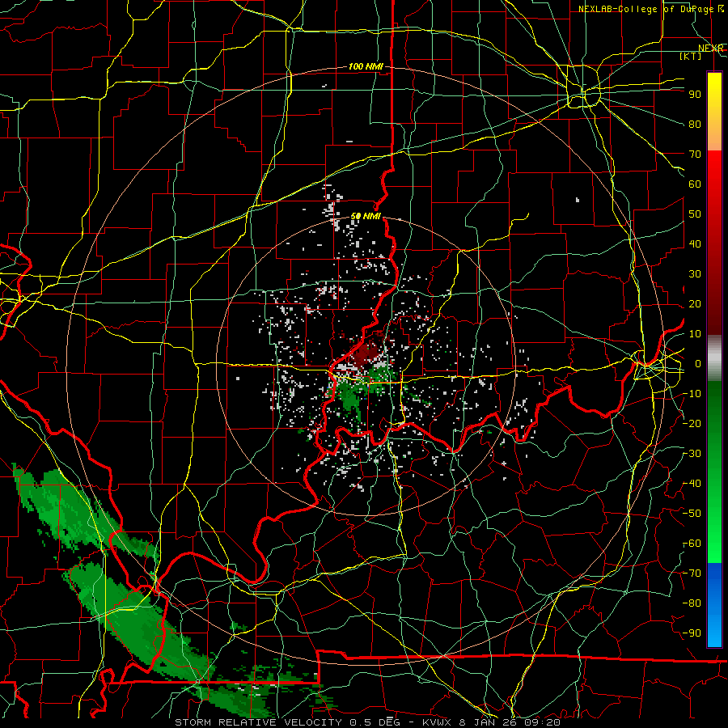728x728 pixels.
Task: Select the 10 value on the velocity scale
Action: 695,334
